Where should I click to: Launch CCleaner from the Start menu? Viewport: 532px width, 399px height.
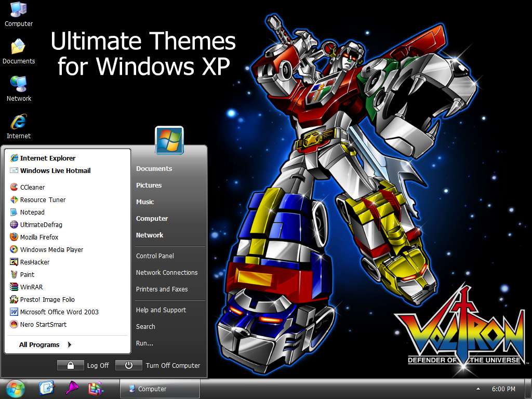tap(32, 187)
